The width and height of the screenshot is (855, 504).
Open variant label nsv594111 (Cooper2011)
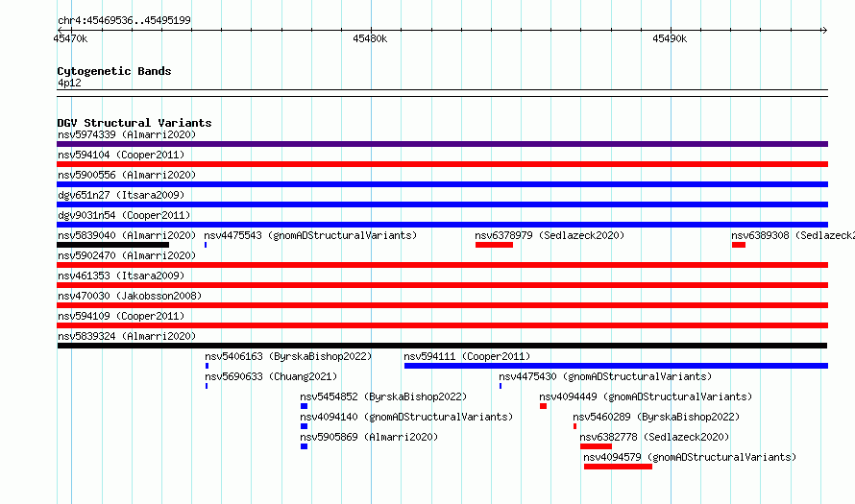point(467,356)
